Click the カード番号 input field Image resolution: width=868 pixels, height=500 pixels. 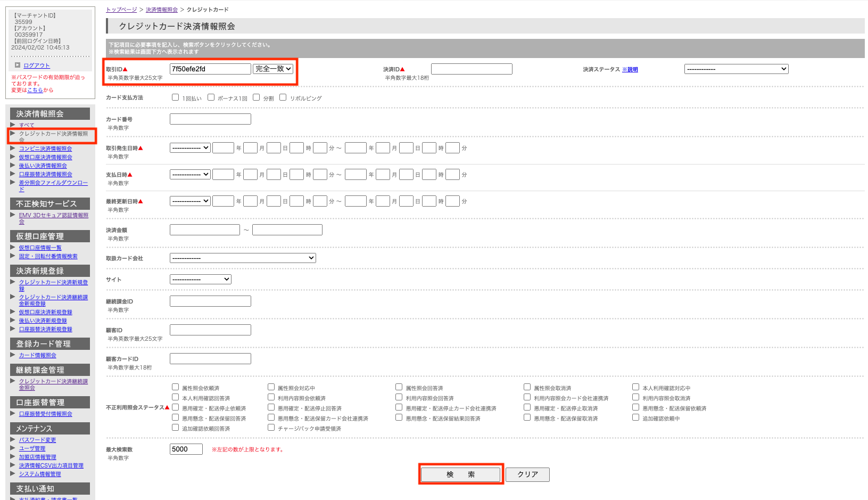tap(210, 119)
